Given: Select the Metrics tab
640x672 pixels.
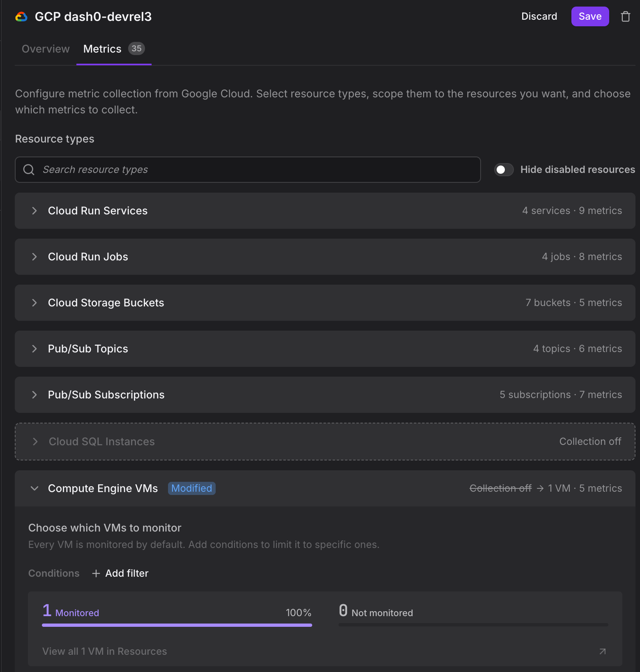Looking at the screenshot, I should (102, 49).
